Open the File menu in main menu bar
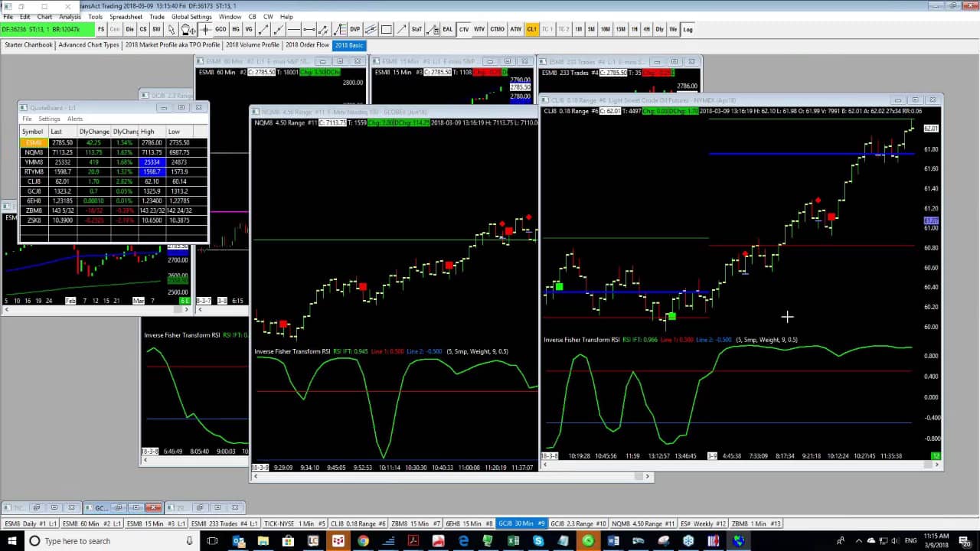This screenshot has height=551, width=980. pos(8,16)
